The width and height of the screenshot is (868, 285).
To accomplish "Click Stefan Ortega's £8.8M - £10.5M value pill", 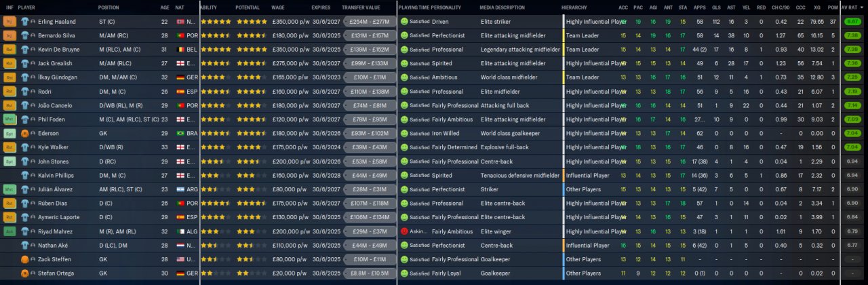I will pyautogui.click(x=371, y=273).
